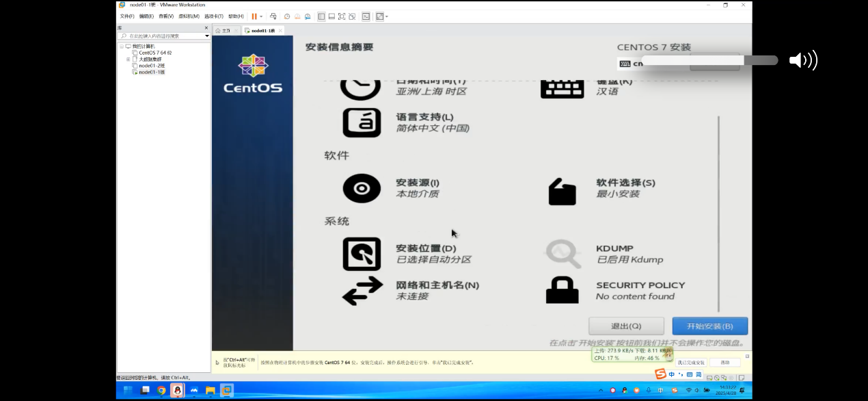Open software selection via the package icon
Image resolution: width=868 pixels, height=401 pixels.
pos(562,192)
